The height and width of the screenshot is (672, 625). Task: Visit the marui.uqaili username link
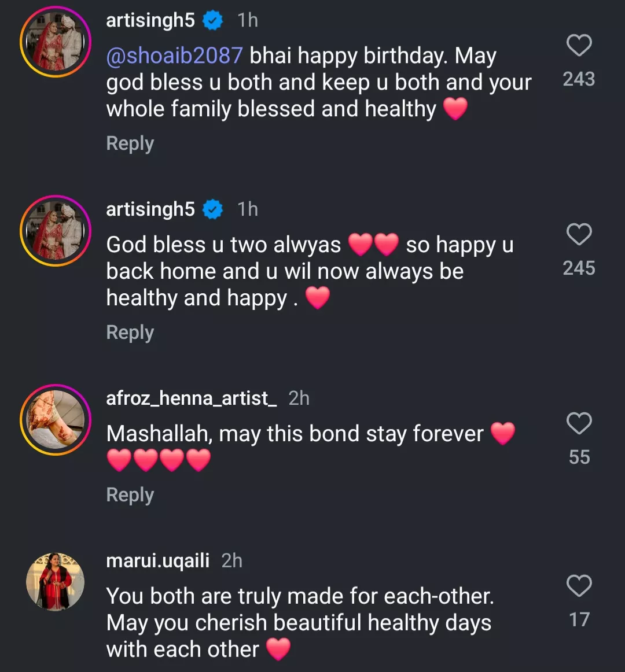[157, 560]
